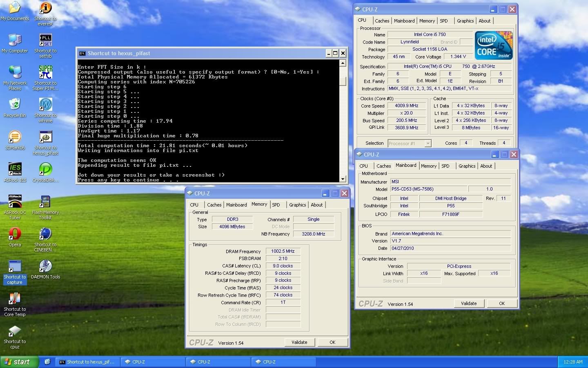The width and height of the screenshot is (588, 368).
Task: Open Graphics tab in Mainboard CPU-Z window
Action: [x=467, y=166]
